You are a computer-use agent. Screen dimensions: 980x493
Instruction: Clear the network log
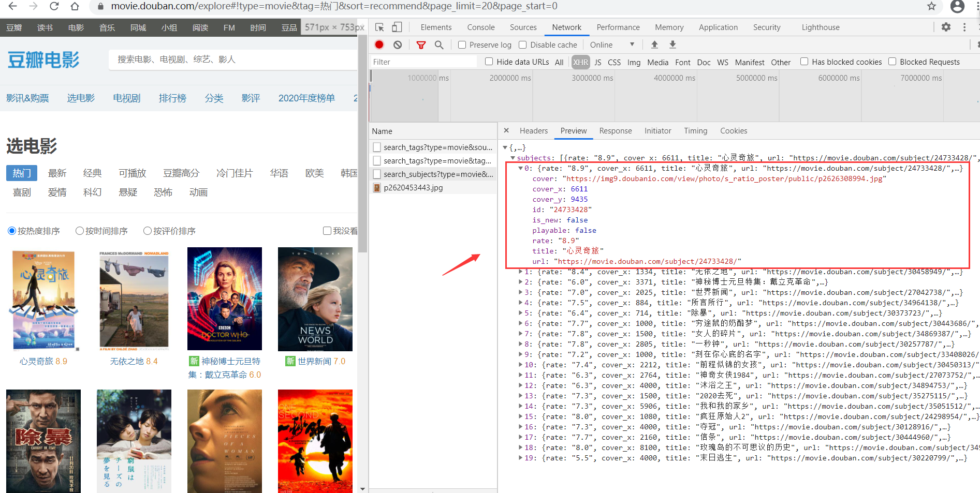pyautogui.click(x=398, y=45)
